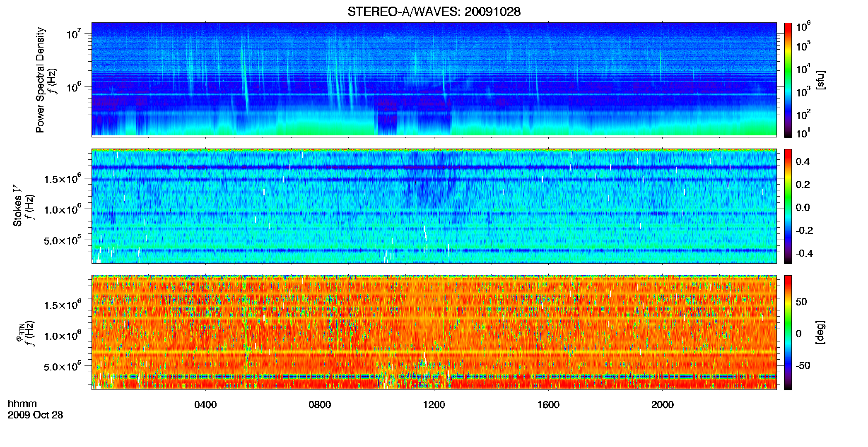Click the hhmm time format label
This screenshot has height=447, width=868.
[x=22, y=404]
